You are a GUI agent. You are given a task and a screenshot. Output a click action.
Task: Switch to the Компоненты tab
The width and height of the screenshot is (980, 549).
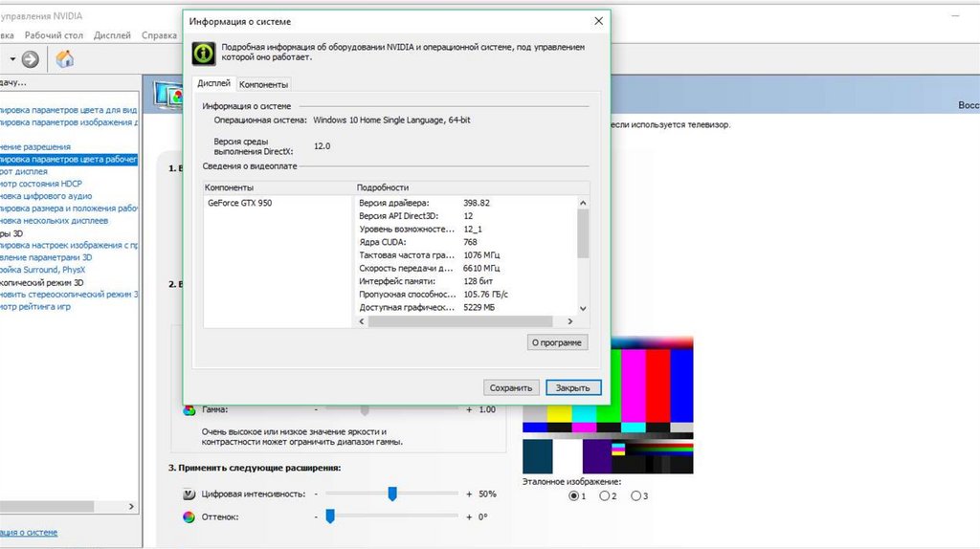[263, 84]
